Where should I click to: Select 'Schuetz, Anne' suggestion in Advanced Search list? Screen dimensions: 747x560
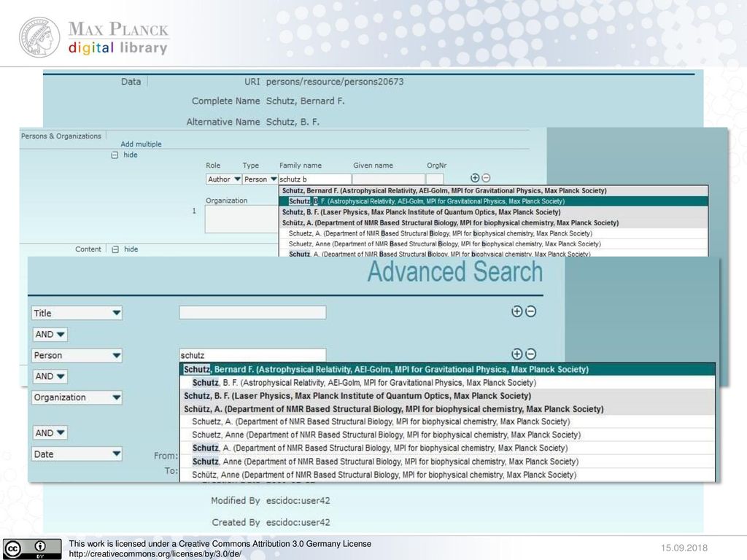(447, 435)
